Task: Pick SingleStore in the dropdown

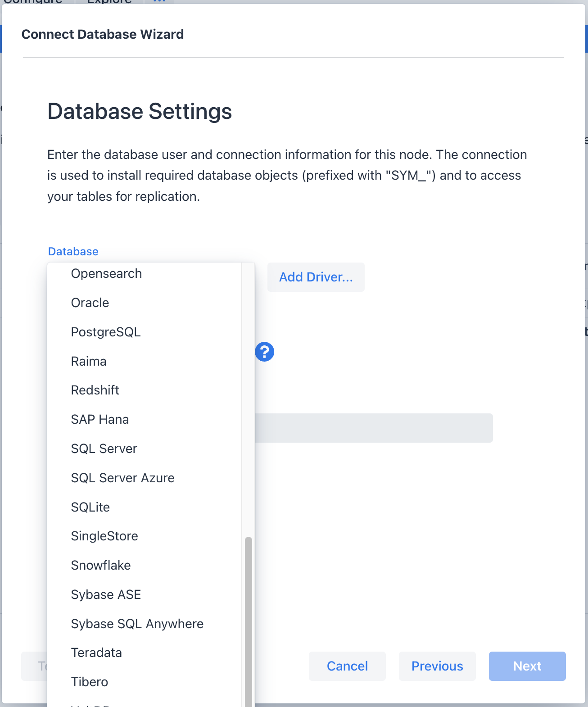Action: coord(145,536)
